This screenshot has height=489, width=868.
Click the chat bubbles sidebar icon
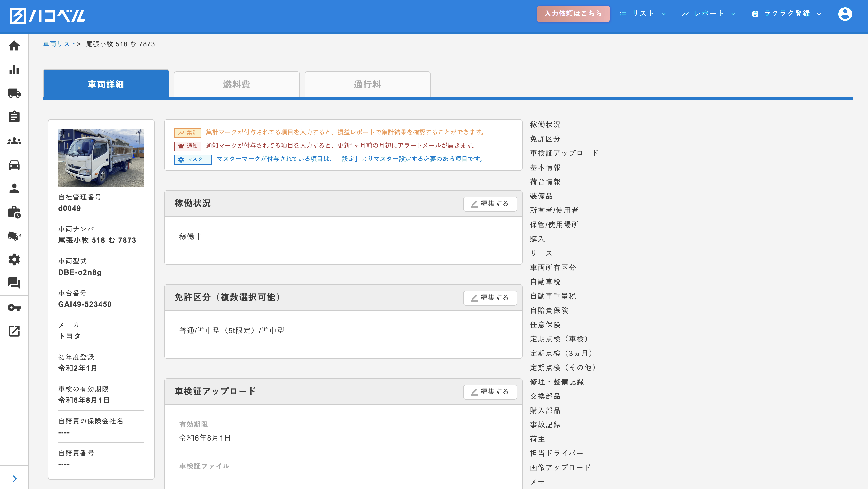pyautogui.click(x=14, y=283)
